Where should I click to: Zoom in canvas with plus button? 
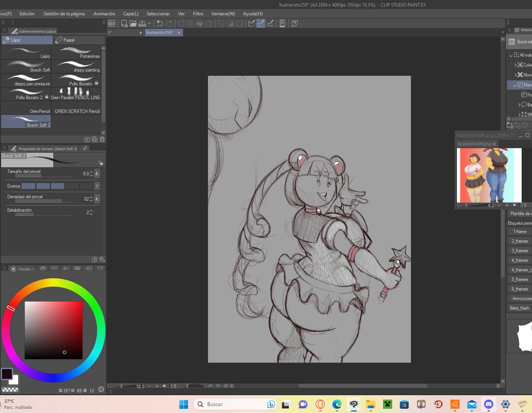point(157,386)
